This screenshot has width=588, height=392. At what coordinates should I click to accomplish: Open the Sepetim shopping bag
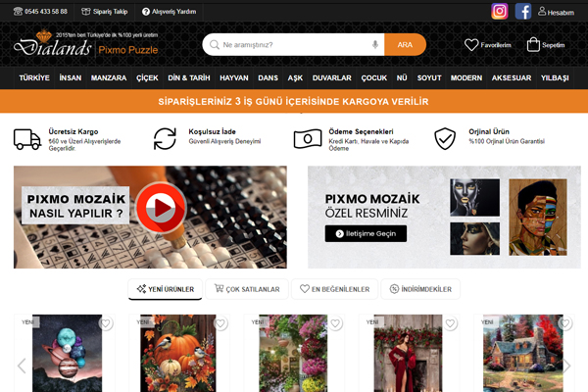[x=533, y=45]
